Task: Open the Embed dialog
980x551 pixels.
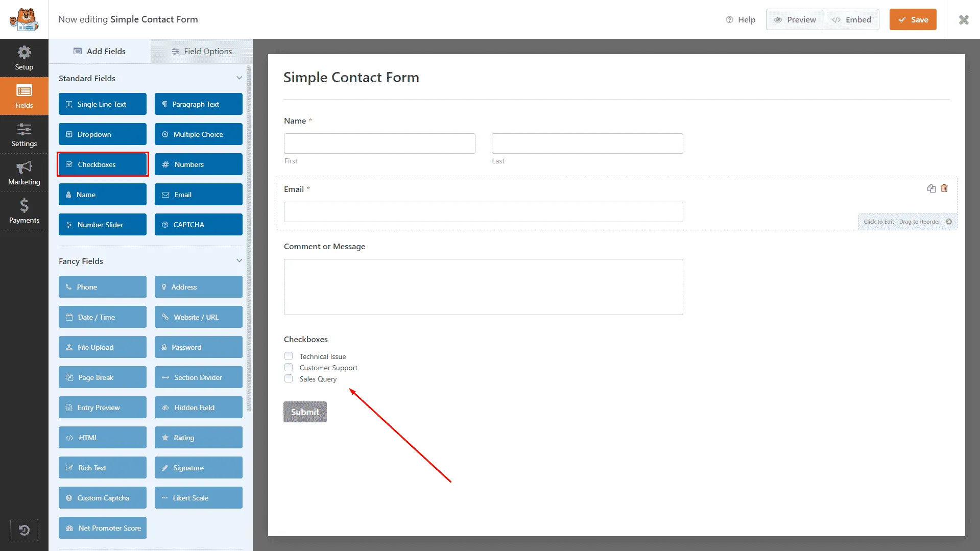Action: (851, 19)
